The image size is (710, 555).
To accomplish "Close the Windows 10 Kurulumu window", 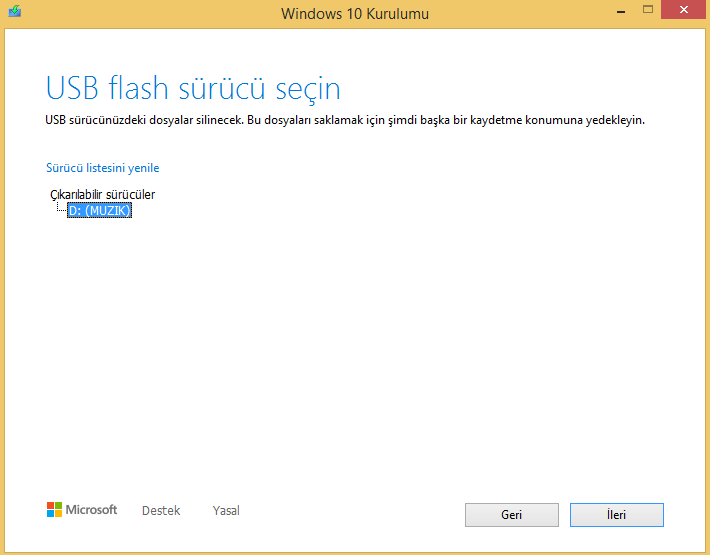I will coord(684,10).
